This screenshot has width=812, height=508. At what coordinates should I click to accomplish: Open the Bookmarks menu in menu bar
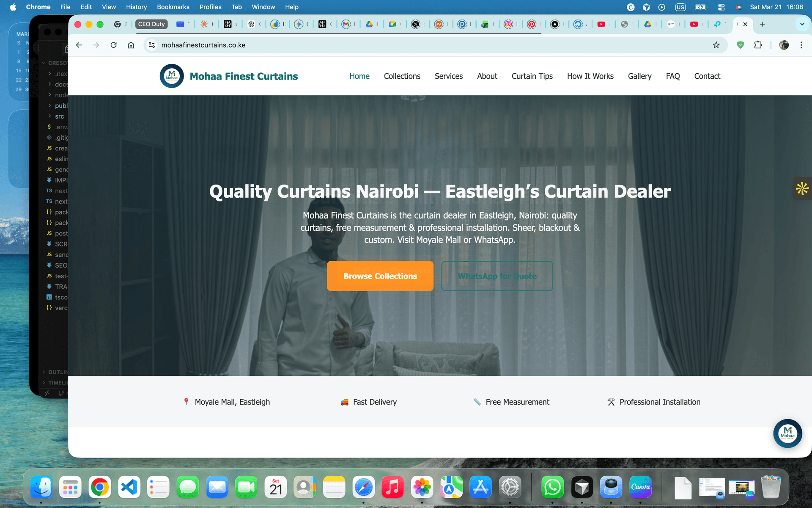[173, 7]
